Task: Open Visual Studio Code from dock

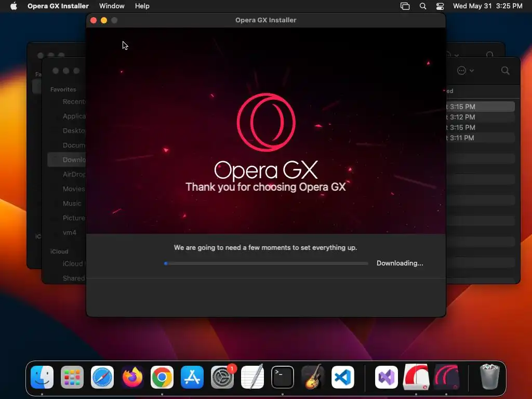Action: point(343,377)
